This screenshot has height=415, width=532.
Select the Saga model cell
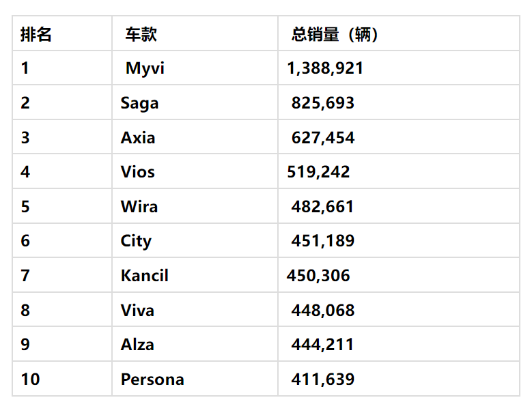coord(139,103)
